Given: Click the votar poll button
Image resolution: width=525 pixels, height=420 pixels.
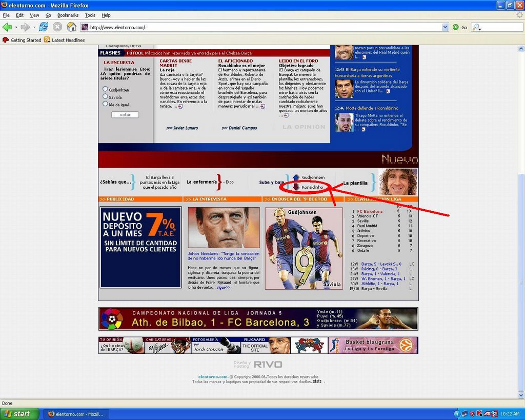Looking at the screenshot, I should pyautogui.click(x=125, y=114).
